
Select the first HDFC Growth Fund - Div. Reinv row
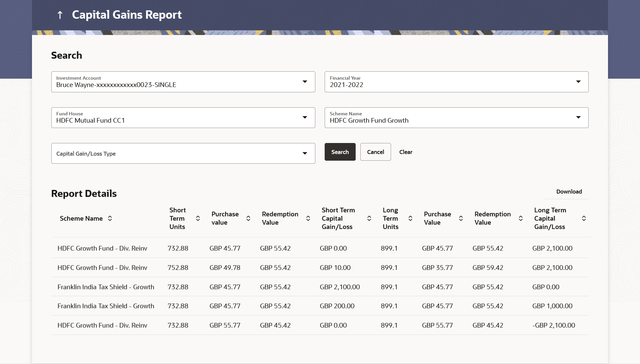(102, 248)
